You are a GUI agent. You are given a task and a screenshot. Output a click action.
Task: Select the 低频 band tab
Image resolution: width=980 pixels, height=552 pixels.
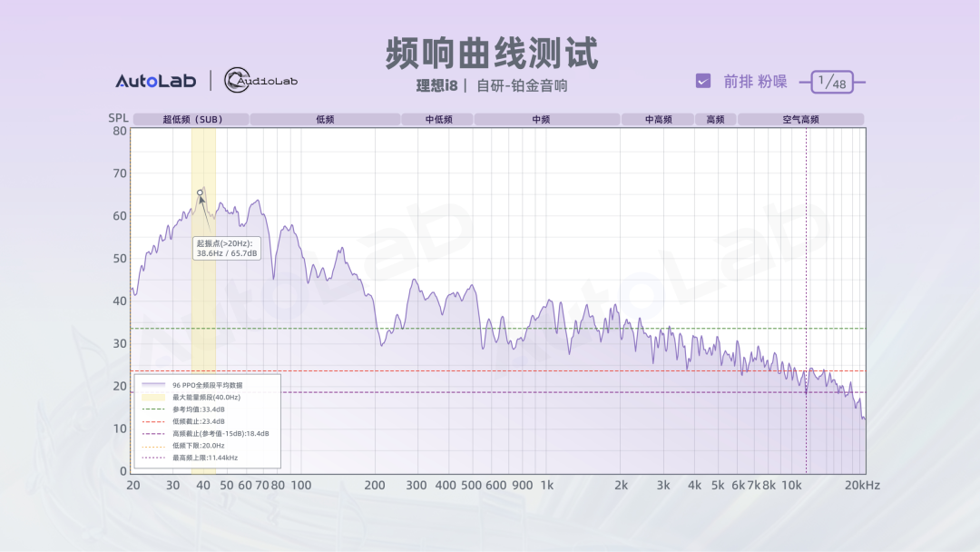point(325,119)
